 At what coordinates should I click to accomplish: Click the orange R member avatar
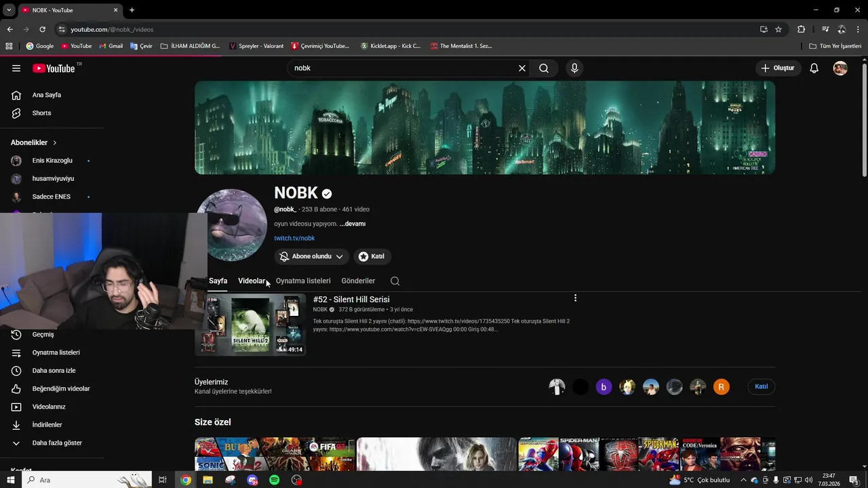tap(722, 387)
